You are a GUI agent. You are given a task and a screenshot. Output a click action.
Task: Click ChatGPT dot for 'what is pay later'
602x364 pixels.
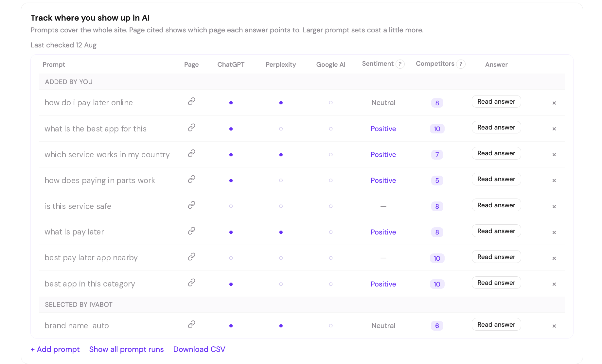click(231, 232)
